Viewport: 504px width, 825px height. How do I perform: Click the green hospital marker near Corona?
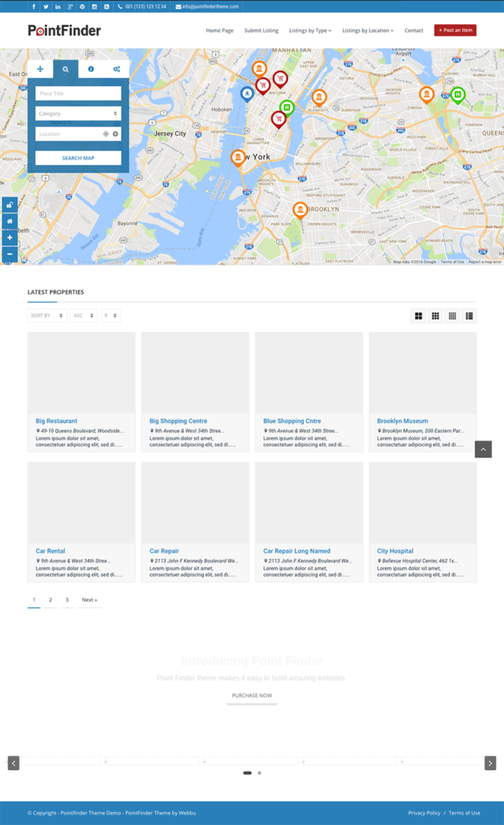[458, 95]
